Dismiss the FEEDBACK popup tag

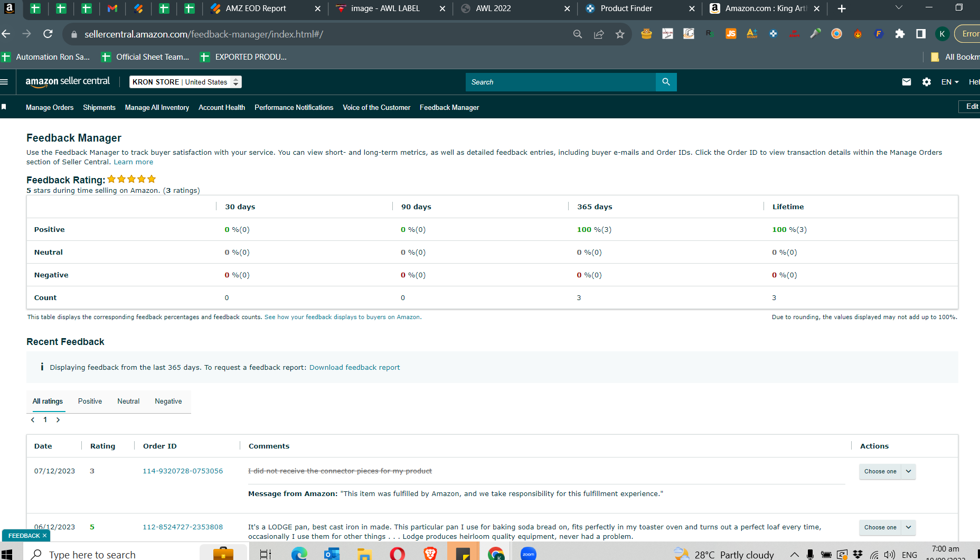tap(44, 536)
